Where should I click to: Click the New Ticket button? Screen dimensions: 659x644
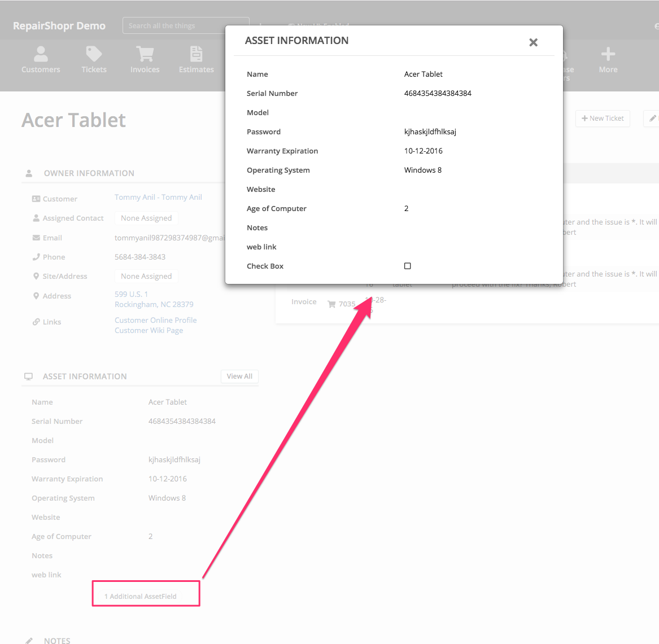[x=603, y=119]
